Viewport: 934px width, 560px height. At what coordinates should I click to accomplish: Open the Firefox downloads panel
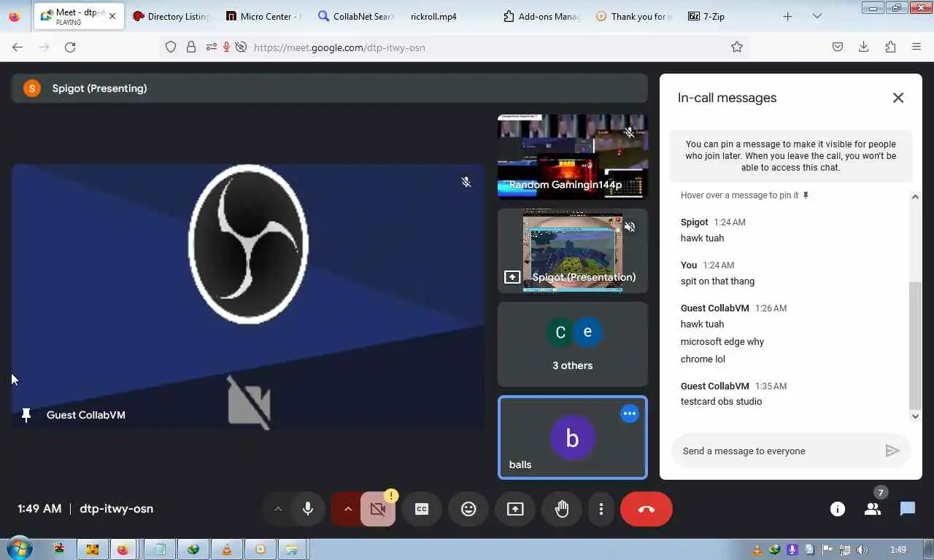[864, 47]
